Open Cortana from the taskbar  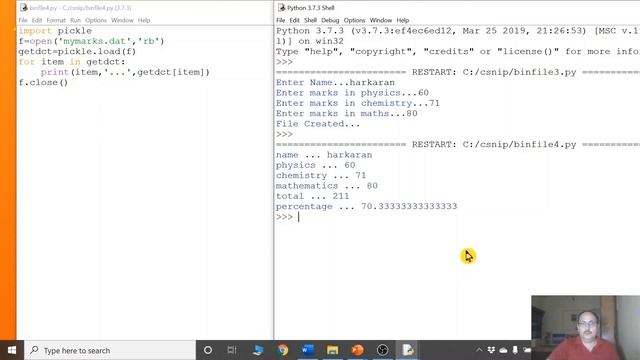pyautogui.click(x=208, y=350)
